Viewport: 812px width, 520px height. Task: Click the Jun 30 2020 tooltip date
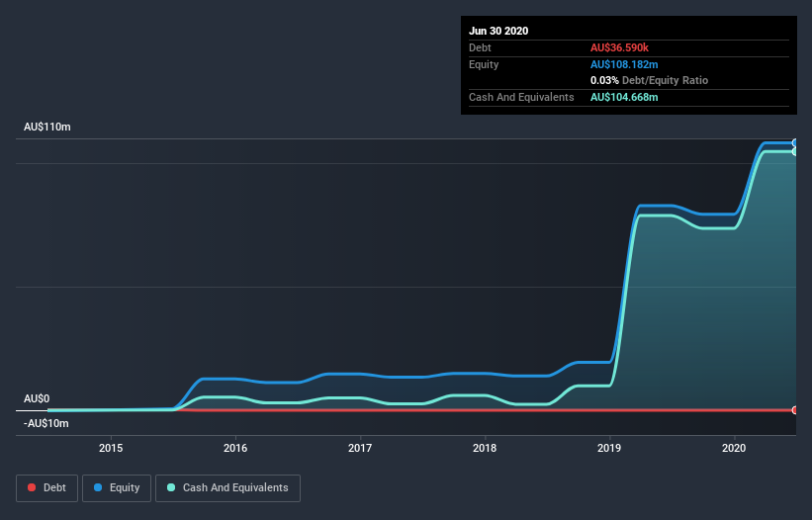click(498, 31)
